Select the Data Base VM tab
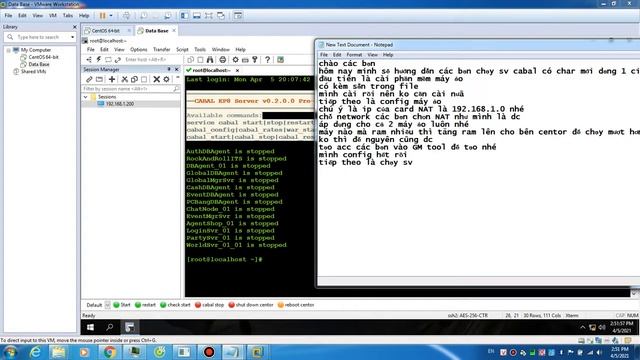Screen dimensions: 640x360 157,31
